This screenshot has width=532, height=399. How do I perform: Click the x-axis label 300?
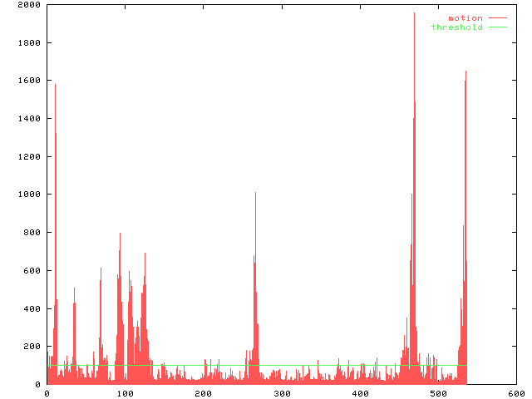point(281,393)
